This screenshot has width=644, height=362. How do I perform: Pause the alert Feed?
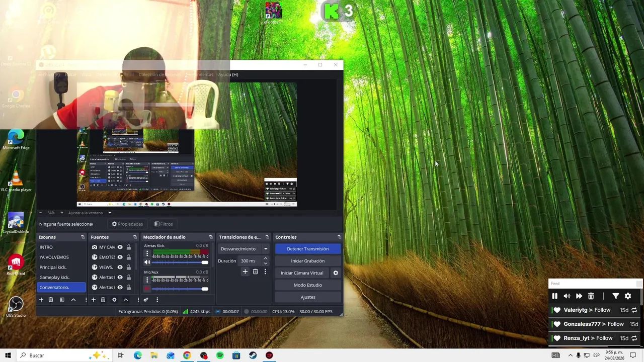pyautogui.click(x=555, y=296)
